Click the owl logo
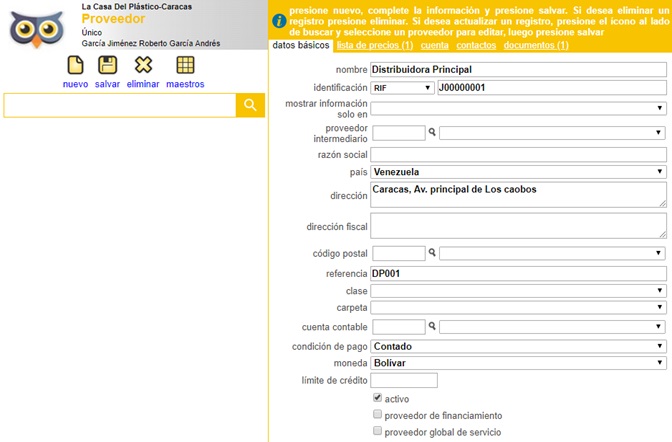The height and width of the screenshot is (442, 672). [37, 29]
